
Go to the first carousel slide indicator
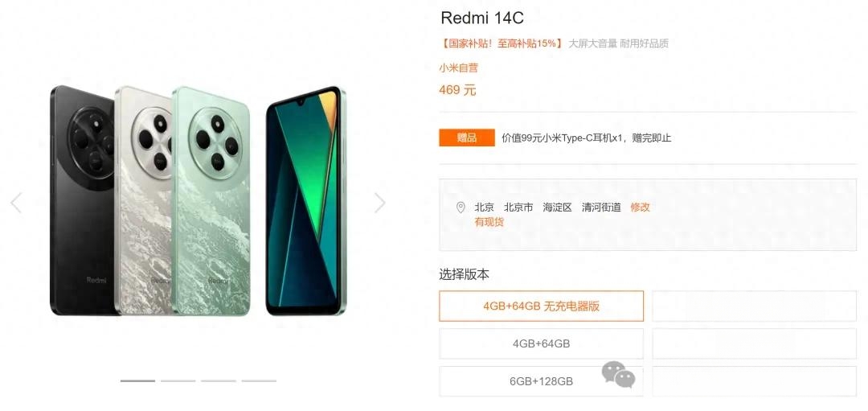tap(138, 380)
